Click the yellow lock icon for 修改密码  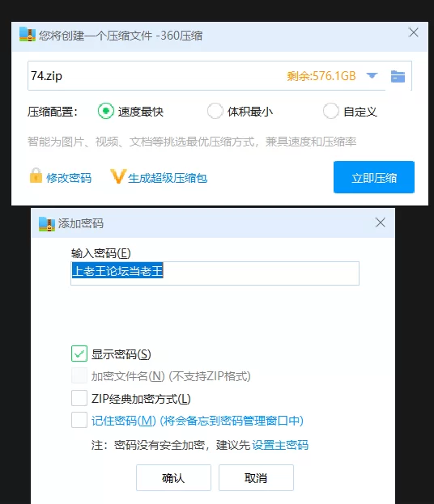tap(36, 176)
